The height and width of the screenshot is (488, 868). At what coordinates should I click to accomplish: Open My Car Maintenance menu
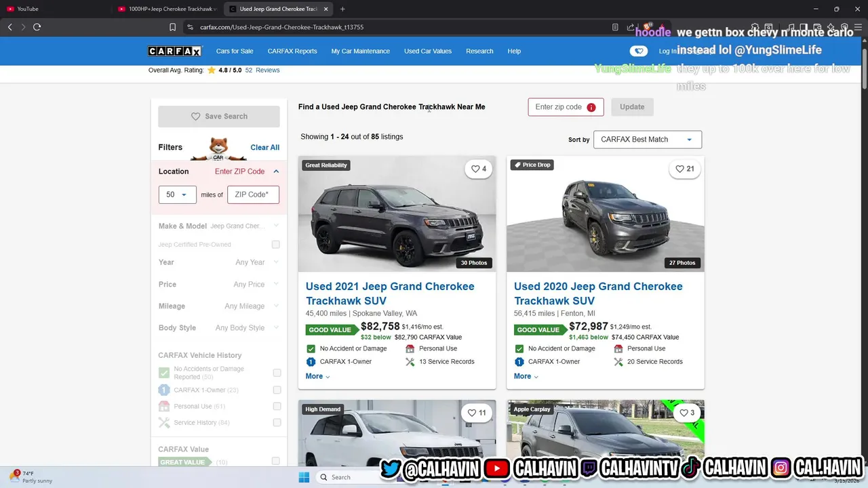[x=360, y=51]
